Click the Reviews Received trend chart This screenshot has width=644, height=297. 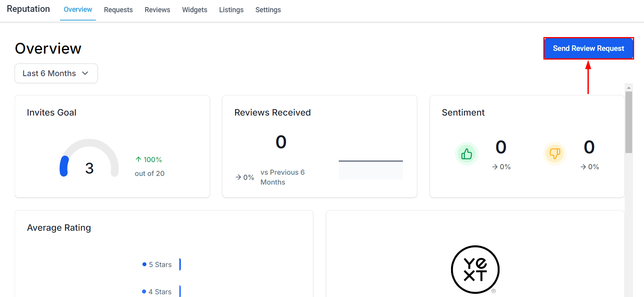(x=371, y=170)
